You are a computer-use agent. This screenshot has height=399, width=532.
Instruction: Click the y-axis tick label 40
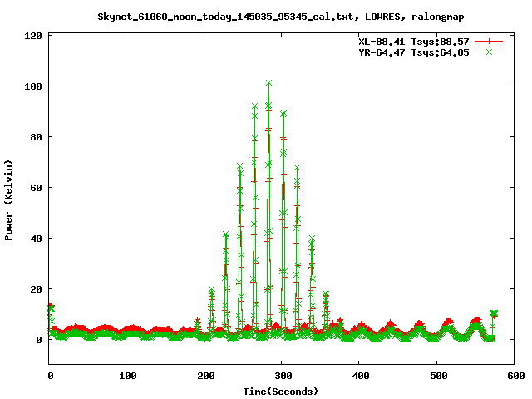click(x=36, y=239)
